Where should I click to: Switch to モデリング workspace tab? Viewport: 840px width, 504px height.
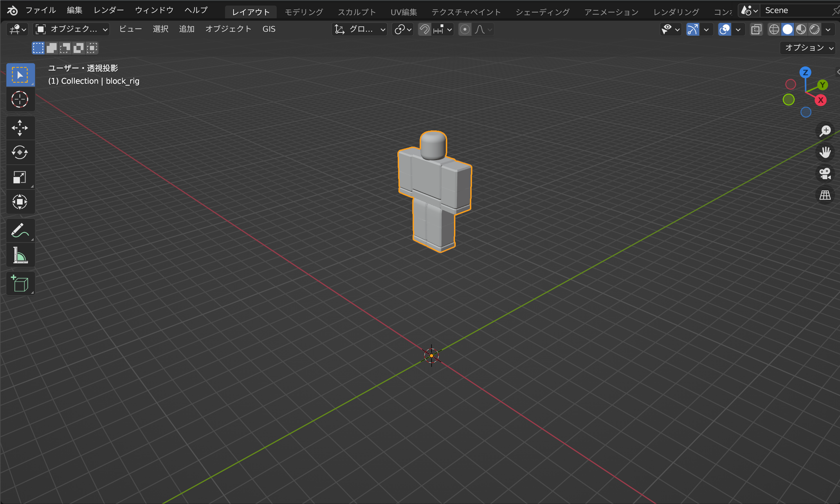point(304,12)
